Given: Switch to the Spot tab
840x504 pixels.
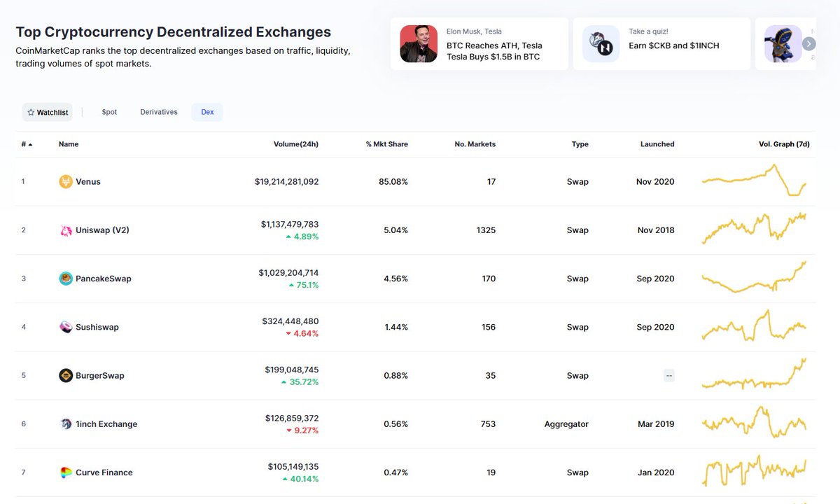Looking at the screenshot, I should tap(109, 112).
